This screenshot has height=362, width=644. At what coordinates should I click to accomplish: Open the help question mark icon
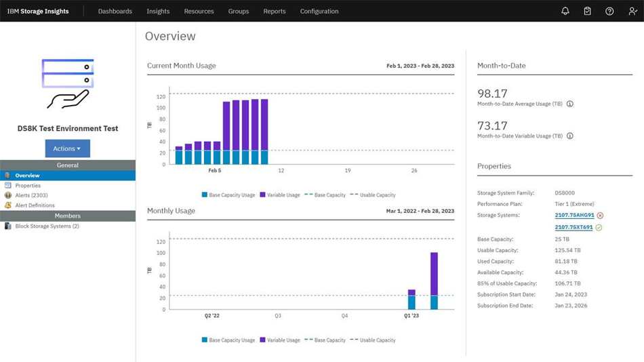tap(609, 11)
